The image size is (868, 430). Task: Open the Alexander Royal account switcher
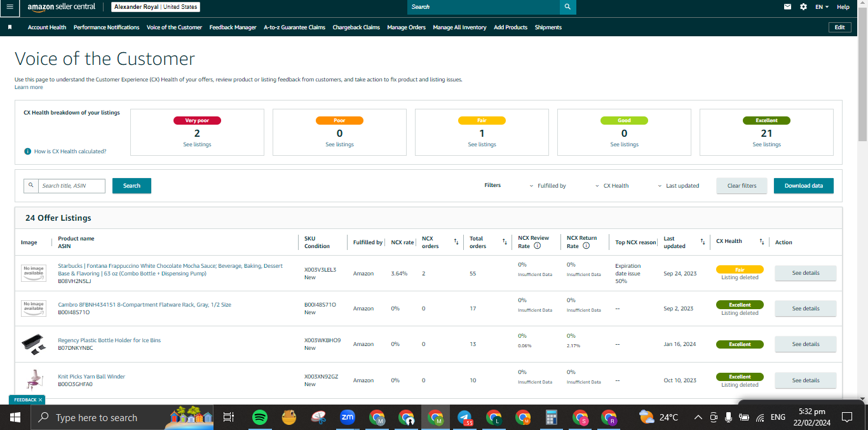pyautogui.click(x=156, y=7)
